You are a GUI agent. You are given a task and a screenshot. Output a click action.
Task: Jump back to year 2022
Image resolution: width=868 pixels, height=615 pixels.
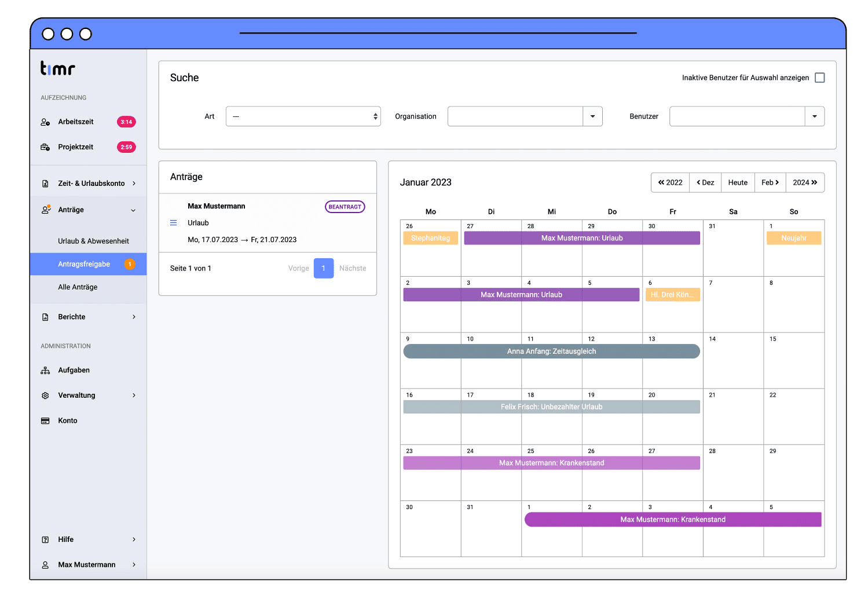(670, 182)
